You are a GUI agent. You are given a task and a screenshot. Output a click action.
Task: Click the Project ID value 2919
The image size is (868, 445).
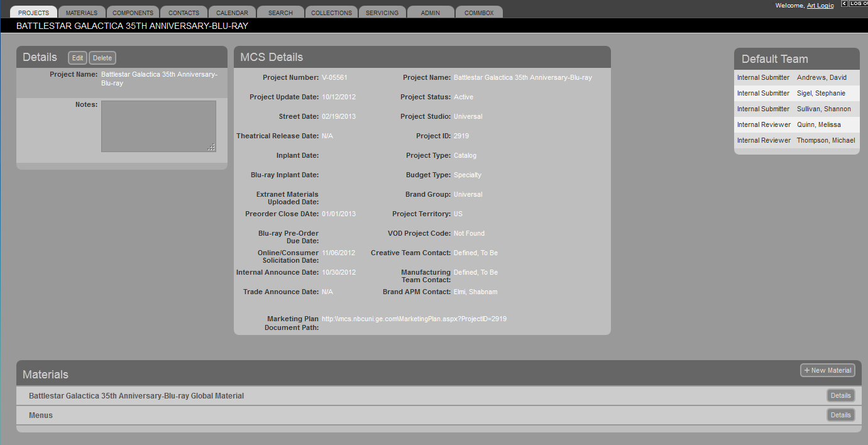[461, 136]
